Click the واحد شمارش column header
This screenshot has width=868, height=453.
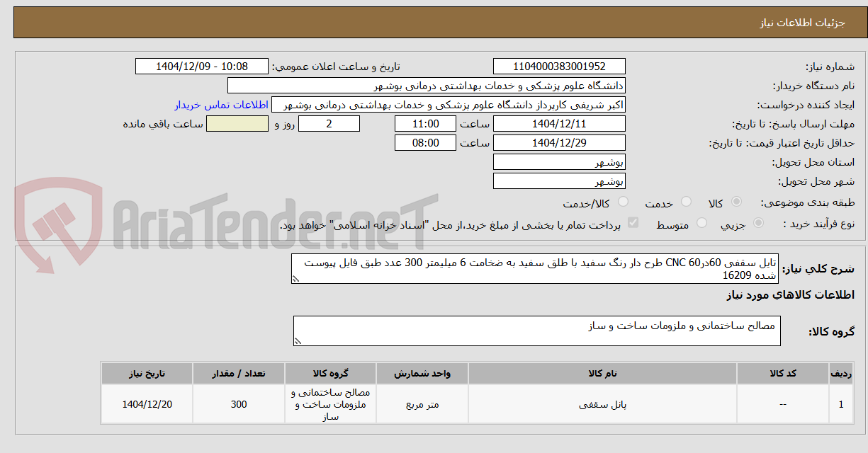422,373
